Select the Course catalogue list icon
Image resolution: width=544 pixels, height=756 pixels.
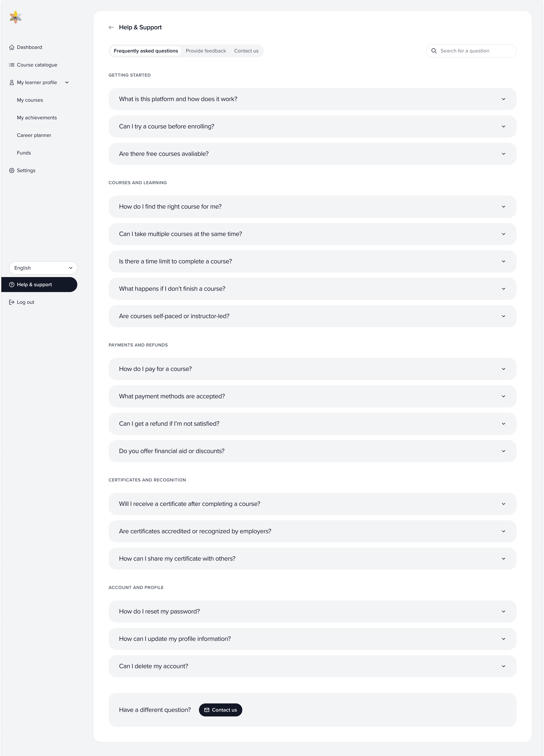(x=12, y=65)
